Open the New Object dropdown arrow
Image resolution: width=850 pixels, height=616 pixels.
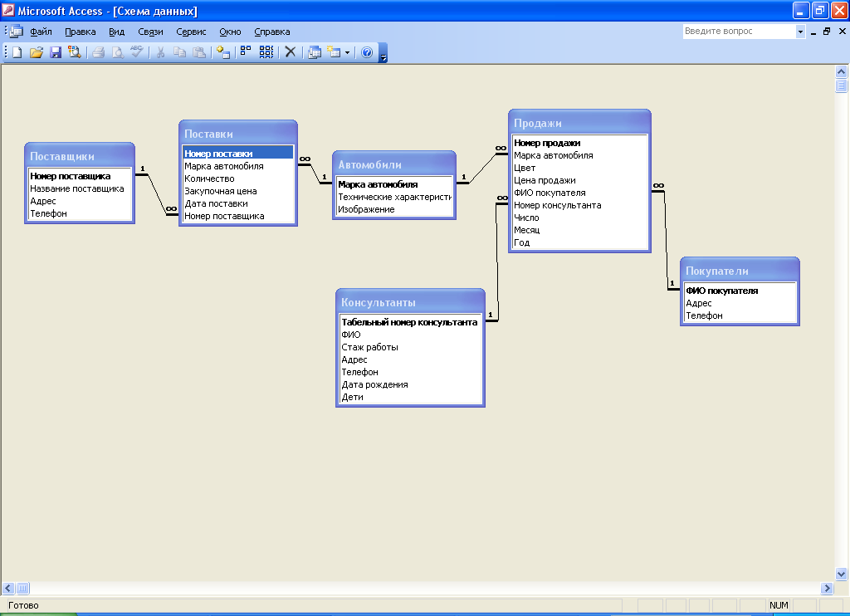pyautogui.click(x=348, y=52)
